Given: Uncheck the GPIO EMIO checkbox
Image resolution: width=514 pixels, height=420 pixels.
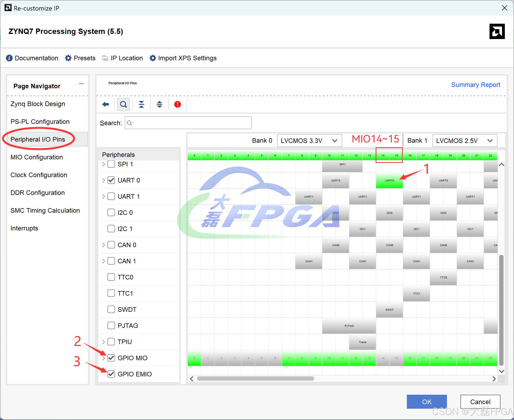Looking at the screenshot, I should tap(111, 374).
